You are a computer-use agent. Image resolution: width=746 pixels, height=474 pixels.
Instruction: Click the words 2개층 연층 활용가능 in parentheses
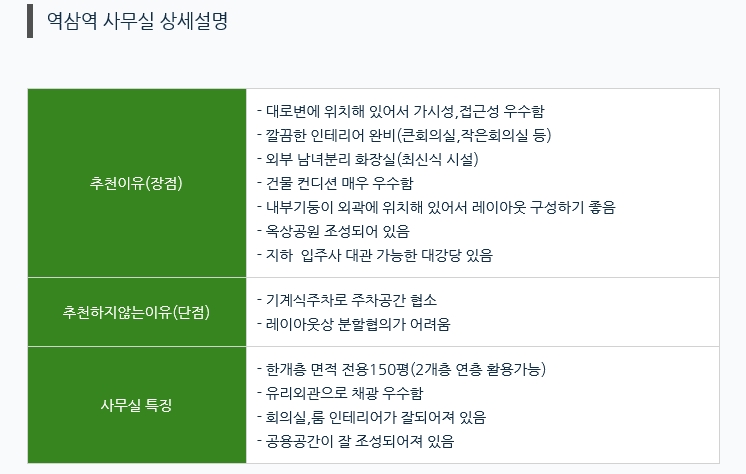478,369
